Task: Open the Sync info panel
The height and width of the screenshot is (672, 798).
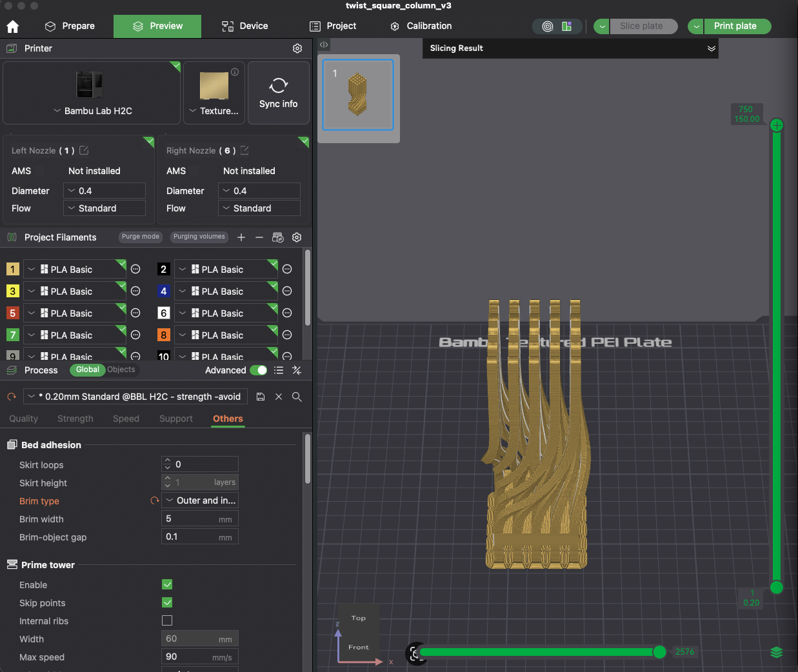Action: tap(278, 92)
